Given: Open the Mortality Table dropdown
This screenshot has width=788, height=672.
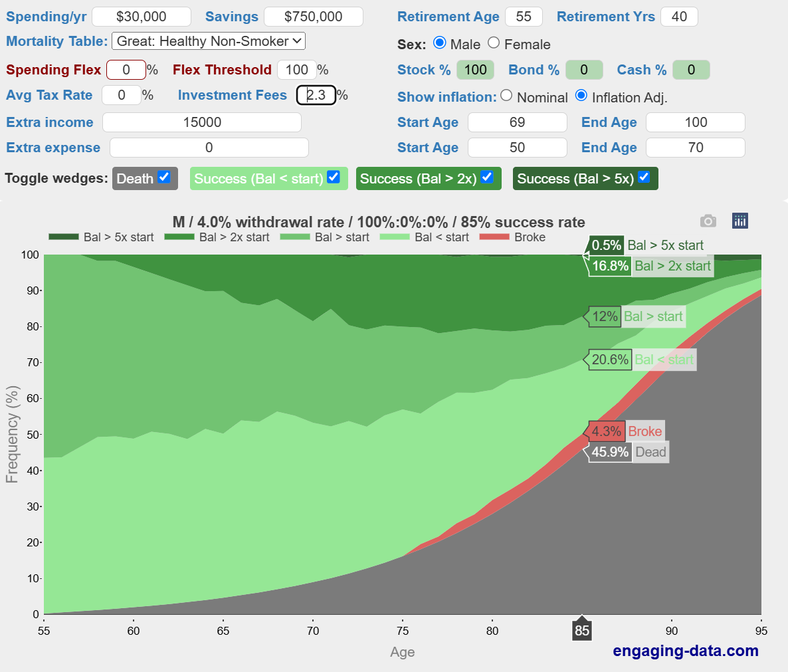Looking at the screenshot, I should point(209,41).
